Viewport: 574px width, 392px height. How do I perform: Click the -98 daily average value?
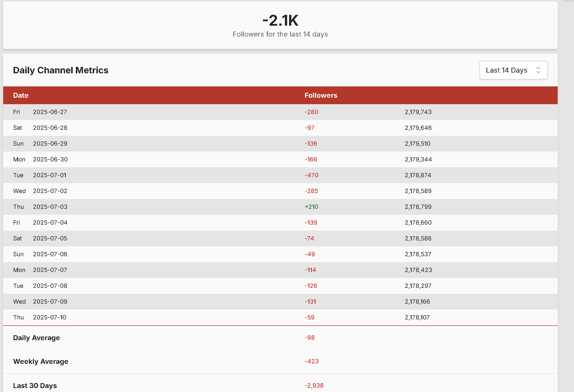coord(310,337)
